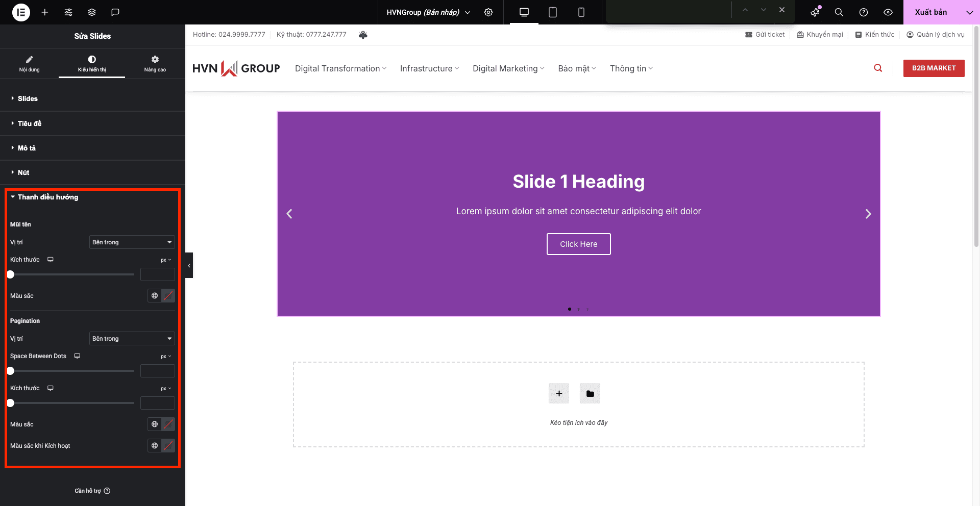The width and height of the screenshot is (980, 506).
Task: Click the Space Between Dots value field
Action: tap(157, 371)
